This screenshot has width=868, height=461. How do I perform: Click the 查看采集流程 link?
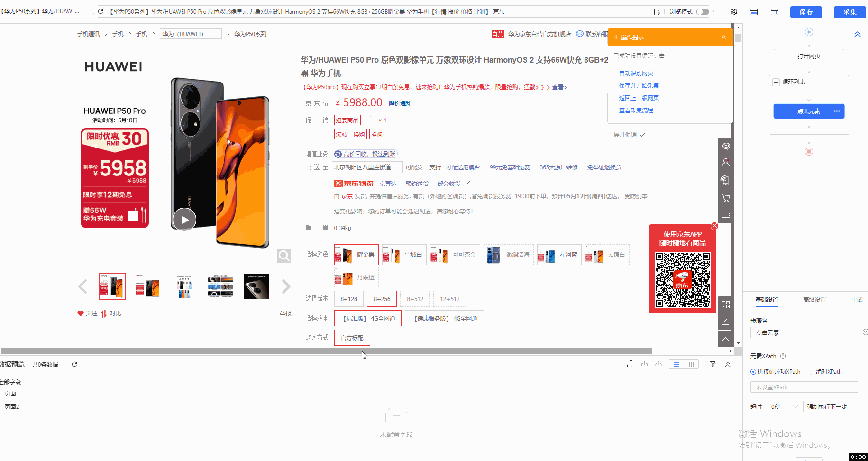(x=636, y=110)
